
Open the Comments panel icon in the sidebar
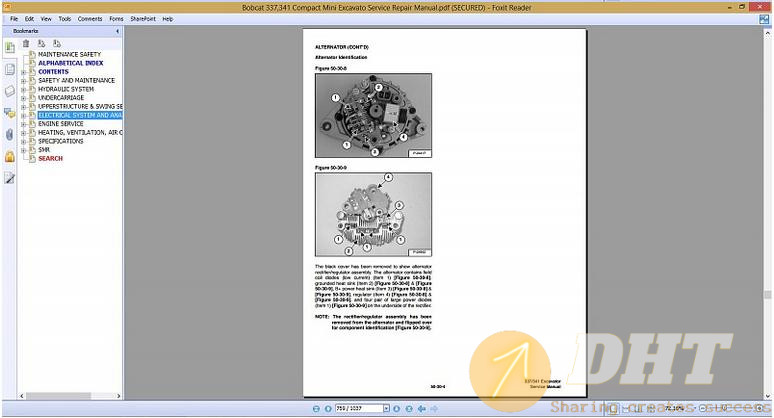[x=9, y=113]
